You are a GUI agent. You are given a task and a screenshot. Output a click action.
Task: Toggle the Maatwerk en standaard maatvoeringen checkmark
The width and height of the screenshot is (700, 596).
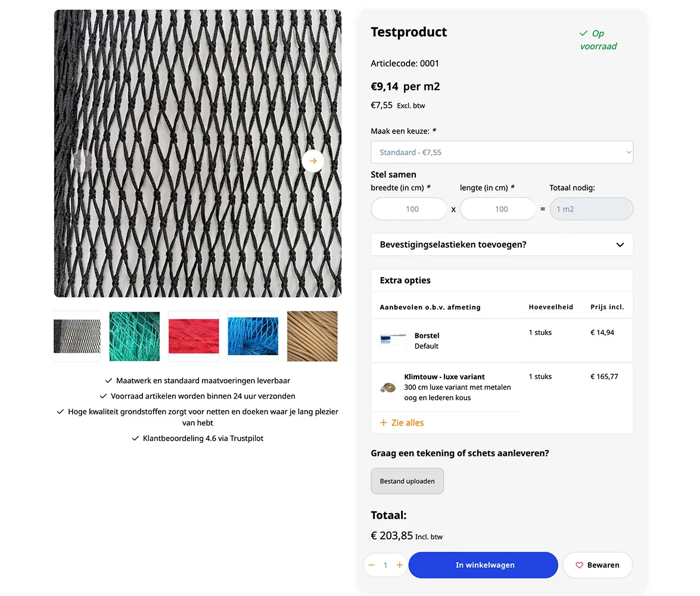tap(109, 380)
